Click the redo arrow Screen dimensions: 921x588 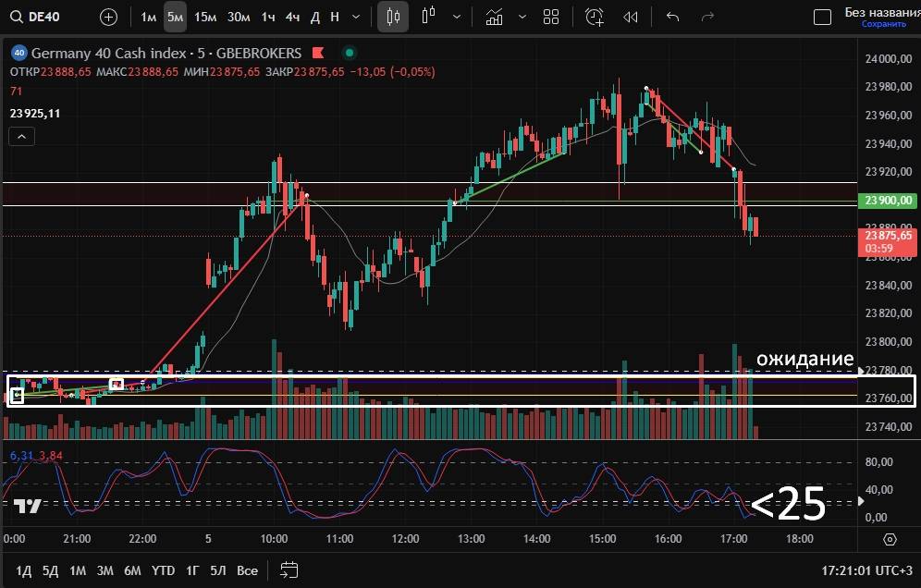pos(708,17)
